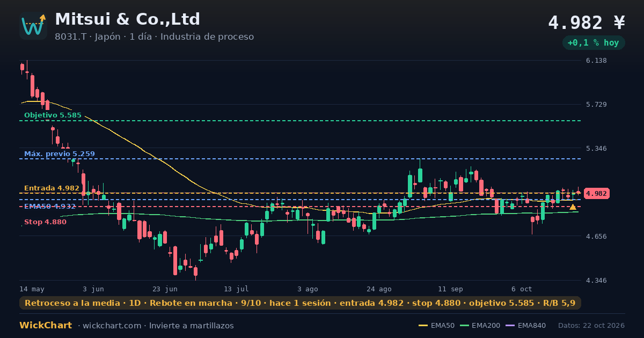Click the WickChart logo icon
The image size is (644, 338).
(33, 26)
